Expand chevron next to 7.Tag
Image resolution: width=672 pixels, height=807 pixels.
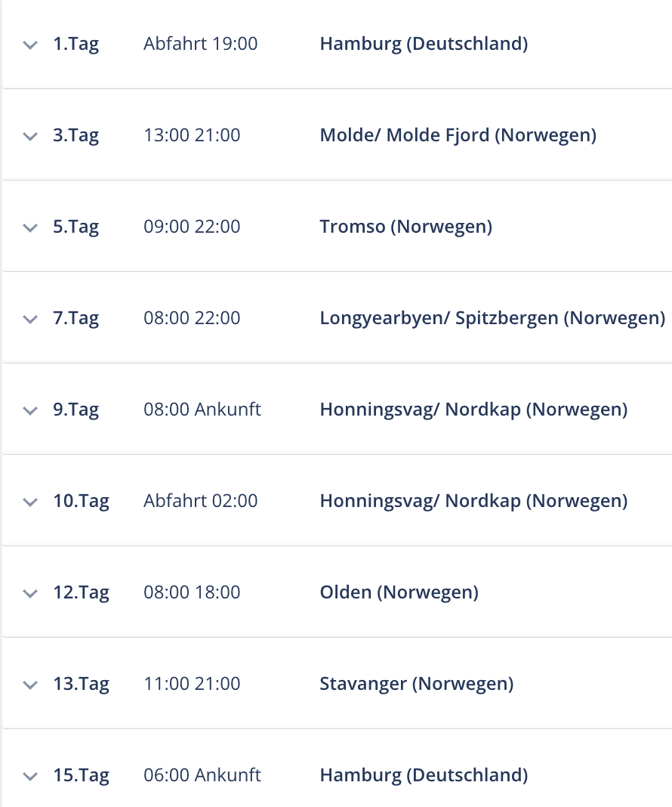coord(30,320)
